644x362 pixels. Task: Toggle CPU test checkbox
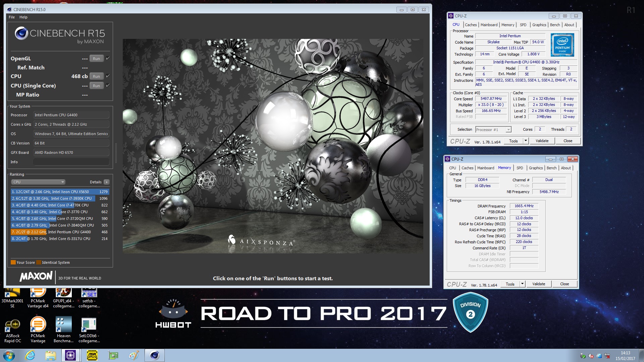108,76
